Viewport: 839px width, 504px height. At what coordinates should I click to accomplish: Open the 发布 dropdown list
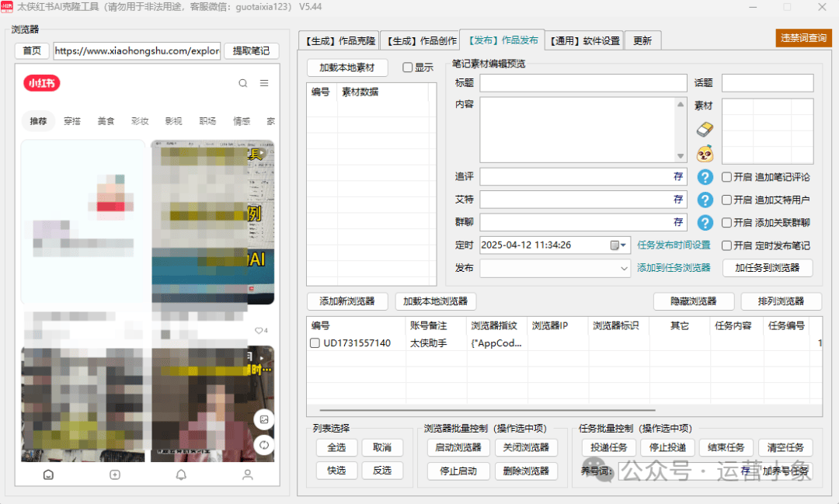(624, 268)
